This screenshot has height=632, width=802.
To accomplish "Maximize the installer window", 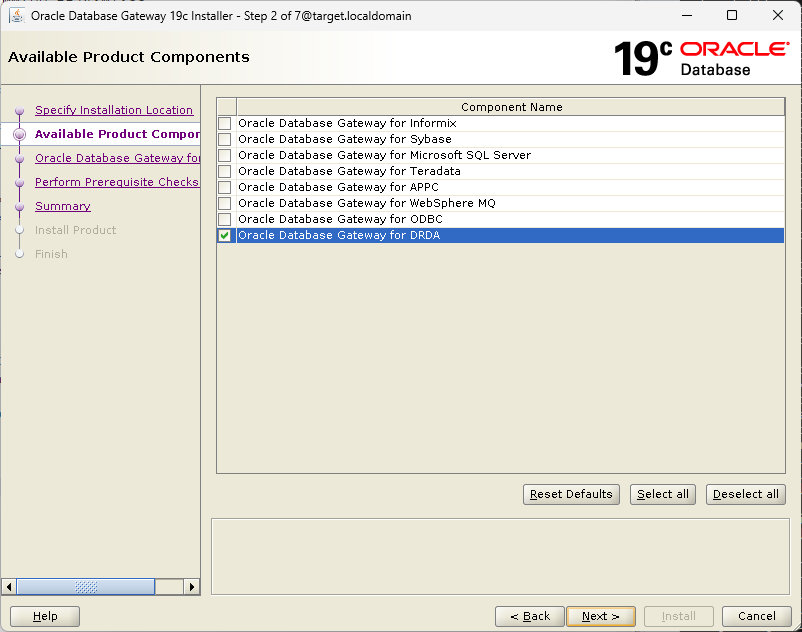I will [x=732, y=15].
